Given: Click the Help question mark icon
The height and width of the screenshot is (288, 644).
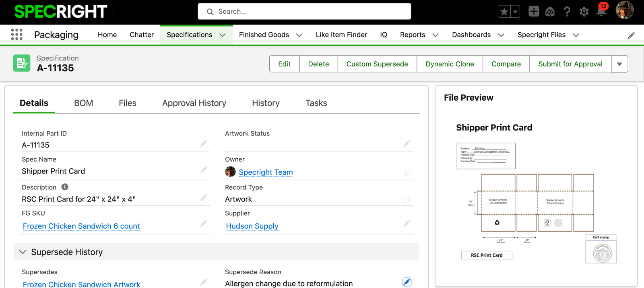Looking at the screenshot, I should pyautogui.click(x=567, y=12).
